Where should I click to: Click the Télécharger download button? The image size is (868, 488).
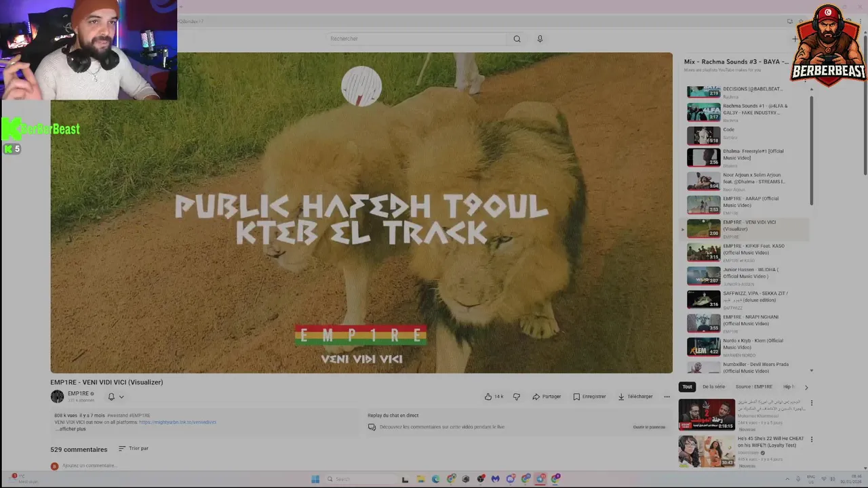tap(635, 396)
